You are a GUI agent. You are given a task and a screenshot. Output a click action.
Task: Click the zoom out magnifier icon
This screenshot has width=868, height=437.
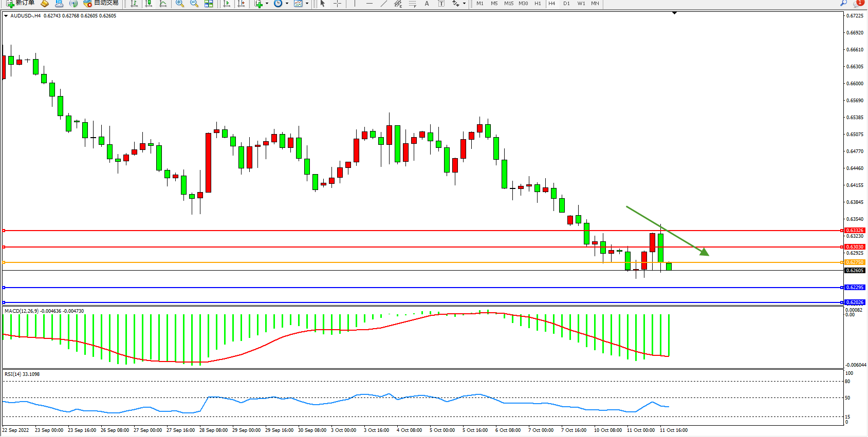click(x=194, y=4)
